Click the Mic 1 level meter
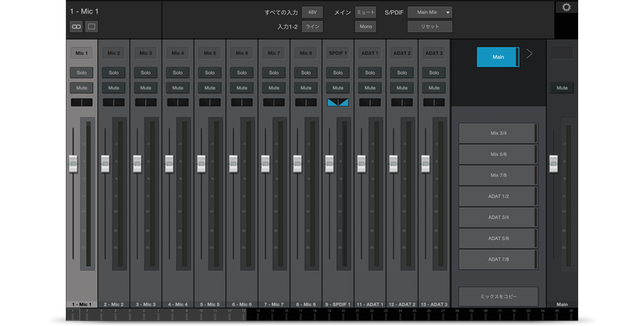Viewport: 644px width, 326px height. (x=87, y=193)
